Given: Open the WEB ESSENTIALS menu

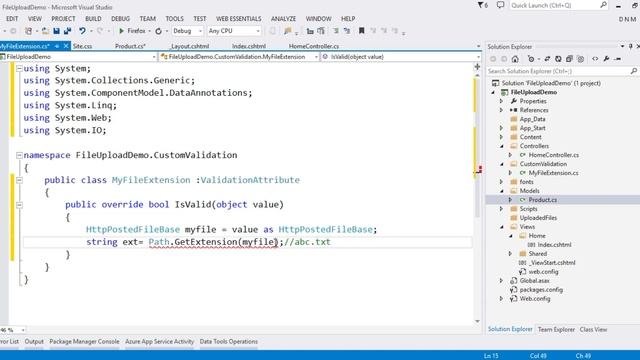Looking at the screenshot, I should point(238,19).
